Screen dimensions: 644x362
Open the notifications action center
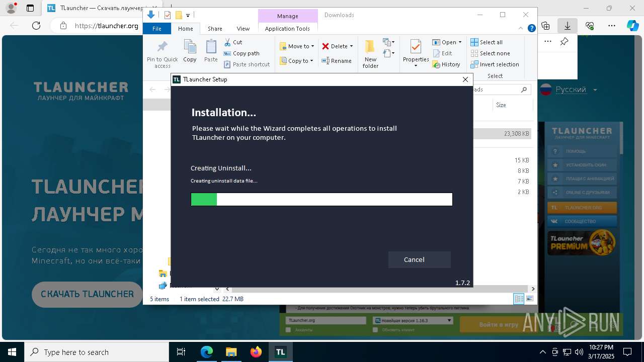(627, 352)
